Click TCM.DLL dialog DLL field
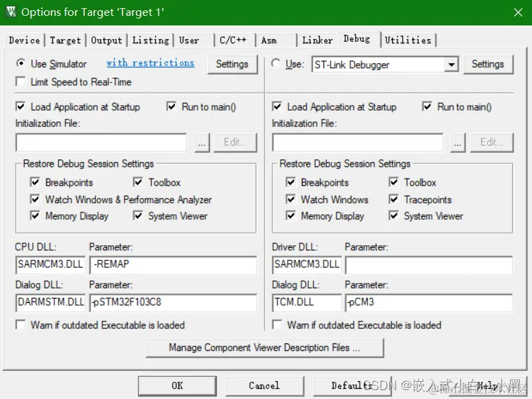Viewport: 532px width, 399px height. pos(307,303)
